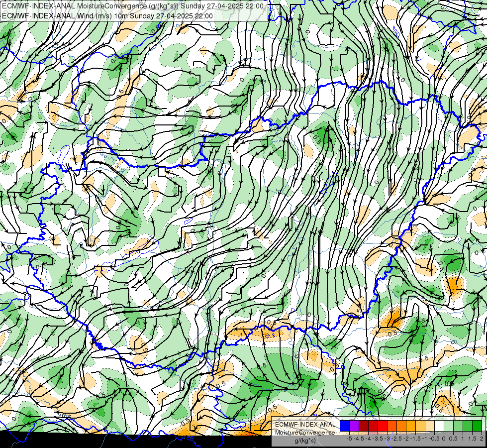Click the legend word MoistureConvergence
Screen dimensions: 487x448
tap(305, 433)
